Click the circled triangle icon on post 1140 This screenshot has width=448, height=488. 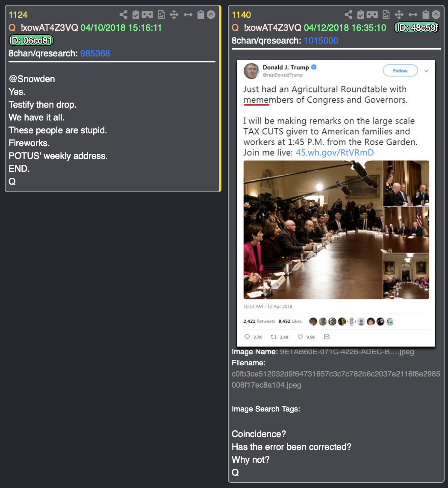[436, 15]
